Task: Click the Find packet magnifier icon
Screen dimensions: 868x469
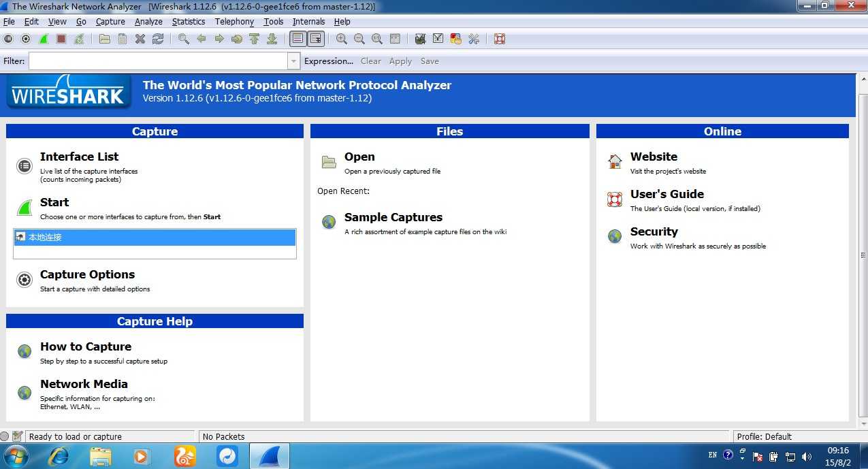Action: [x=183, y=39]
